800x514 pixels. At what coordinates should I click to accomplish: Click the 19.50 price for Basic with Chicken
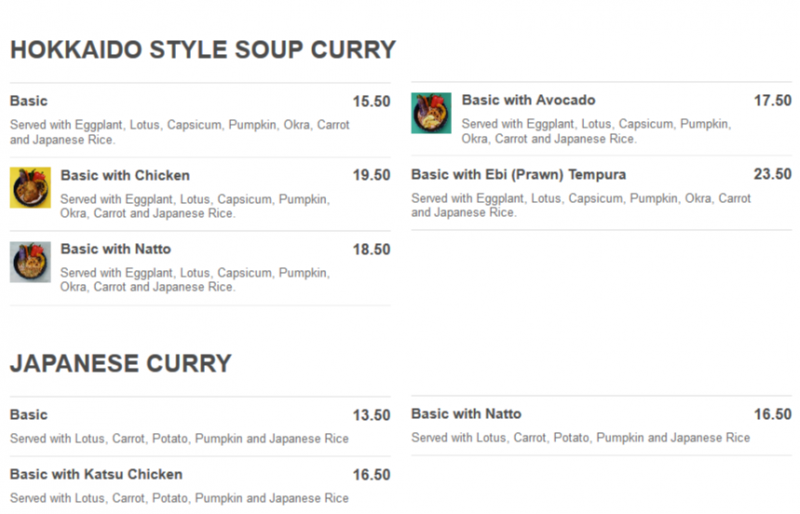[371, 176]
